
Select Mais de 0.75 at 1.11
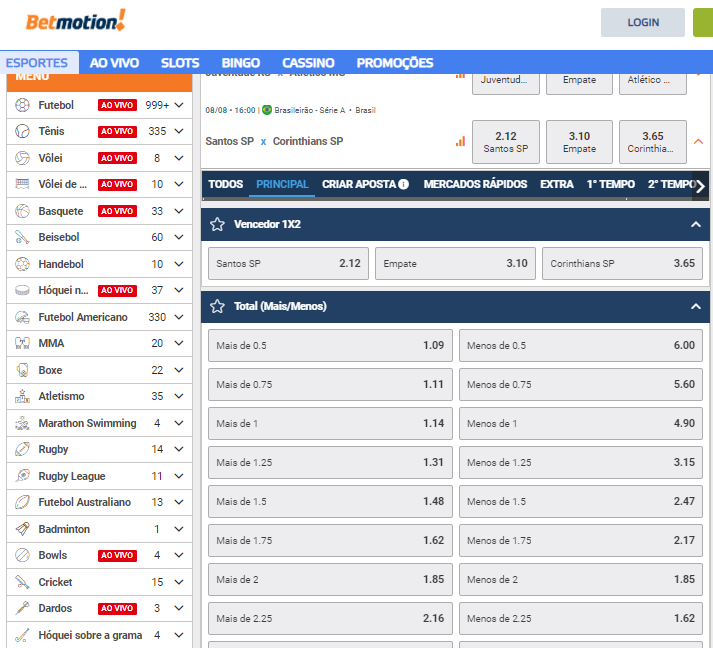coord(330,385)
